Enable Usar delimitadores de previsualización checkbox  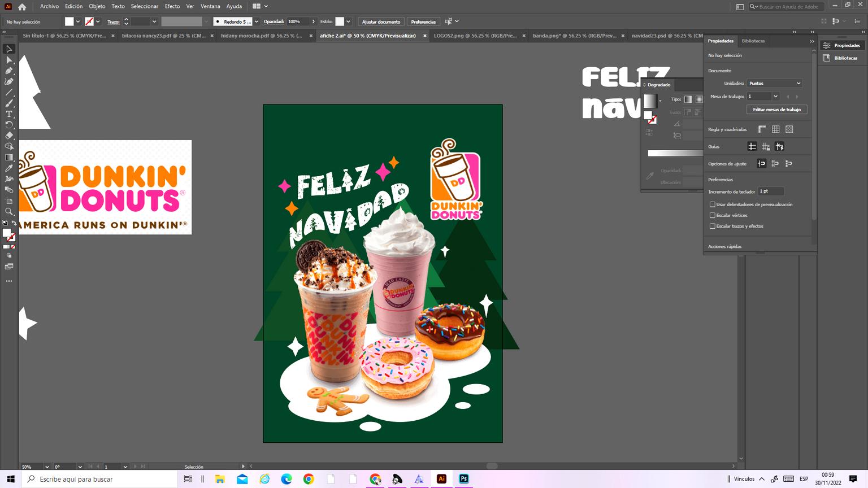pyautogui.click(x=713, y=204)
